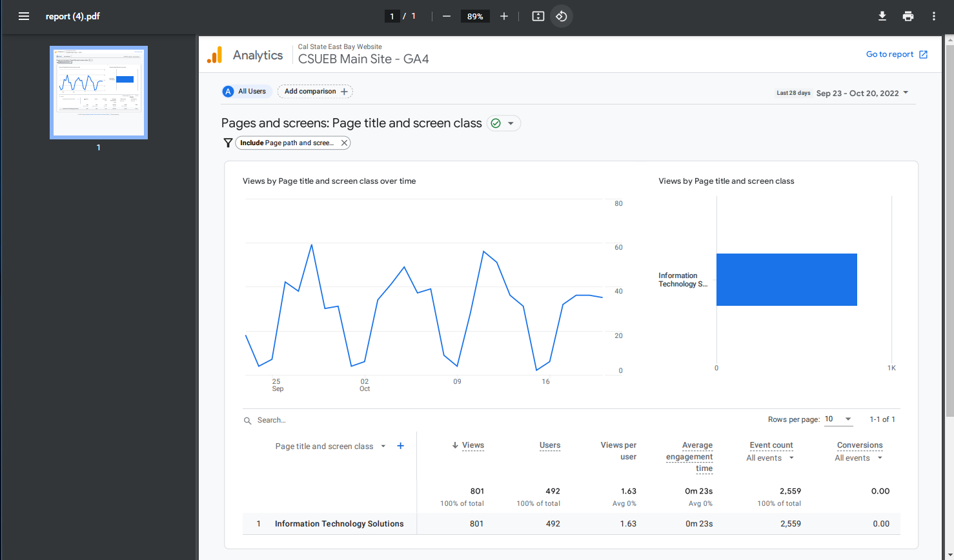
Task: Open Conversions All events dropdown
Action: pos(880,458)
